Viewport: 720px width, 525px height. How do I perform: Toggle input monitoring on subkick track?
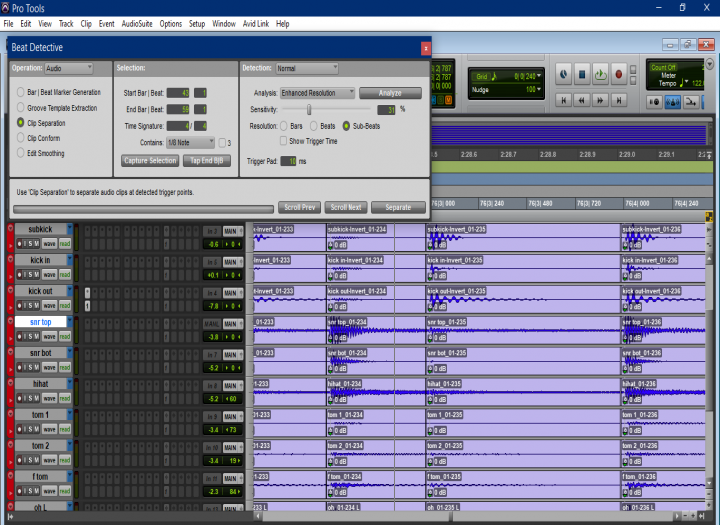(24, 243)
